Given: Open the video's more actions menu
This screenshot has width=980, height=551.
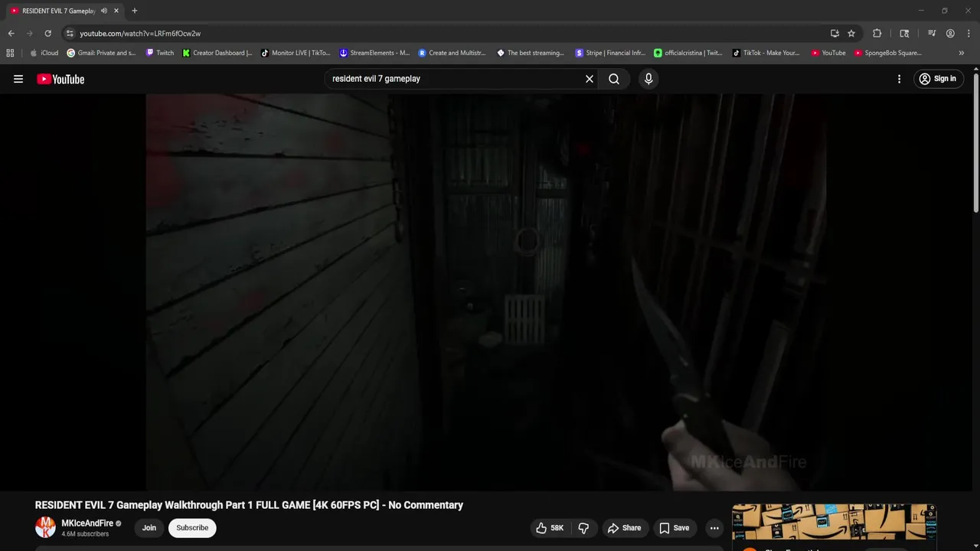Looking at the screenshot, I should 714,528.
